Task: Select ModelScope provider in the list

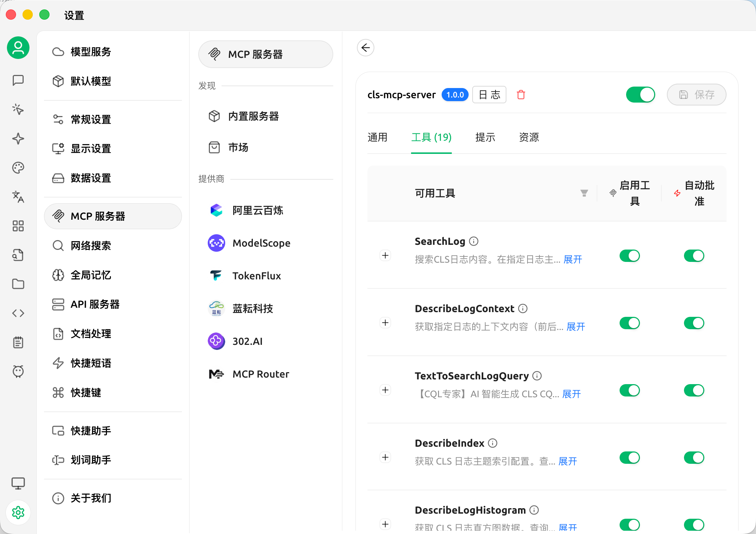Action: pos(261,243)
